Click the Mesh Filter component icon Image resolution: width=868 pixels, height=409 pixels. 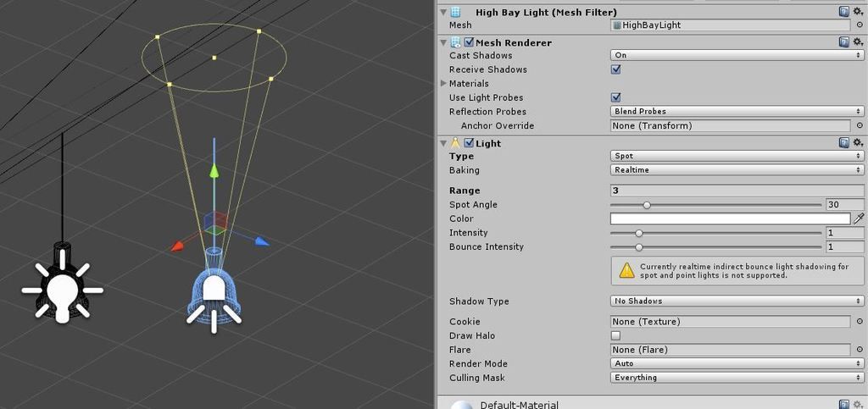pyautogui.click(x=455, y=12)
